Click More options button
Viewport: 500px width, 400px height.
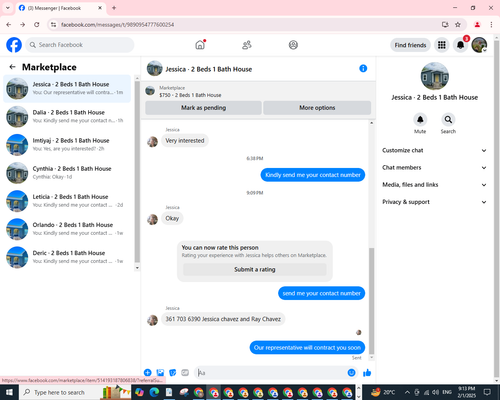pyautogui.click(x=317, y=108)
